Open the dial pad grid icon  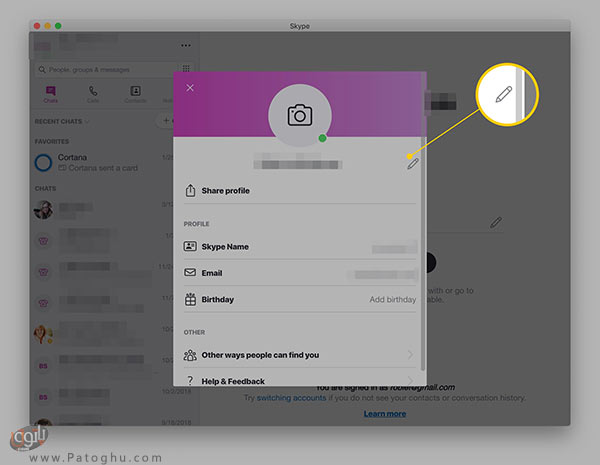point(186,69)
